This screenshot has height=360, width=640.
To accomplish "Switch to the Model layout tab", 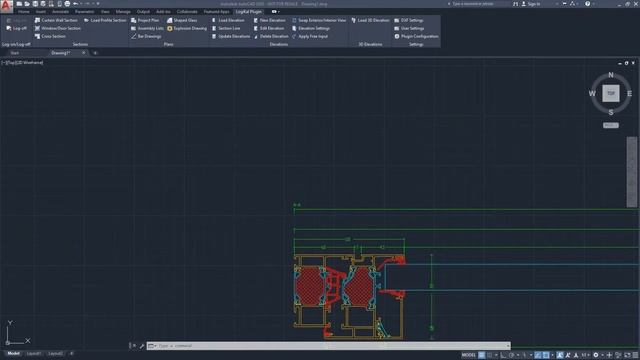I will click(13, 353).
